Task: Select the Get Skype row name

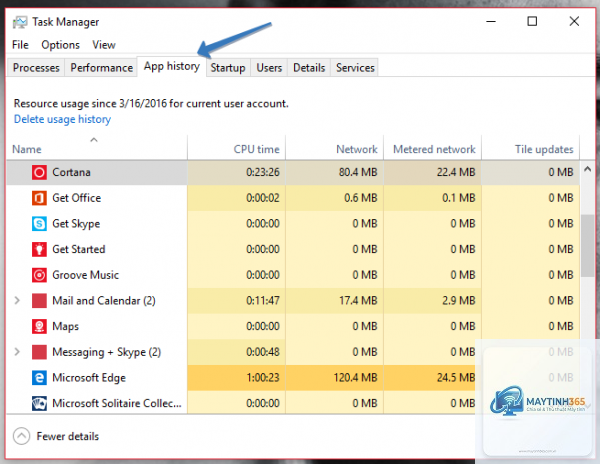Action: (76, 224)
